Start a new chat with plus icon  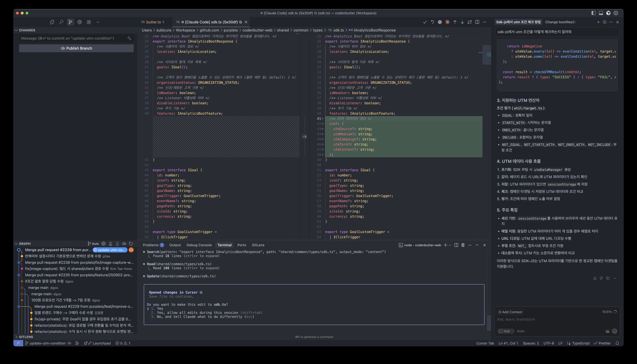coord(598,22)
